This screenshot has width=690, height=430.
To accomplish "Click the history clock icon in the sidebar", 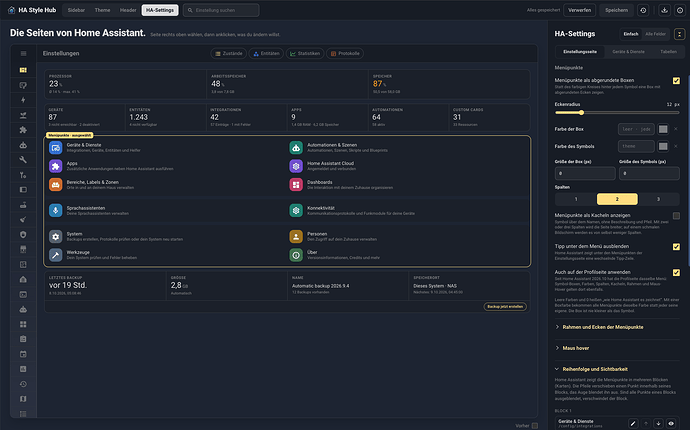I will [23, 384].
